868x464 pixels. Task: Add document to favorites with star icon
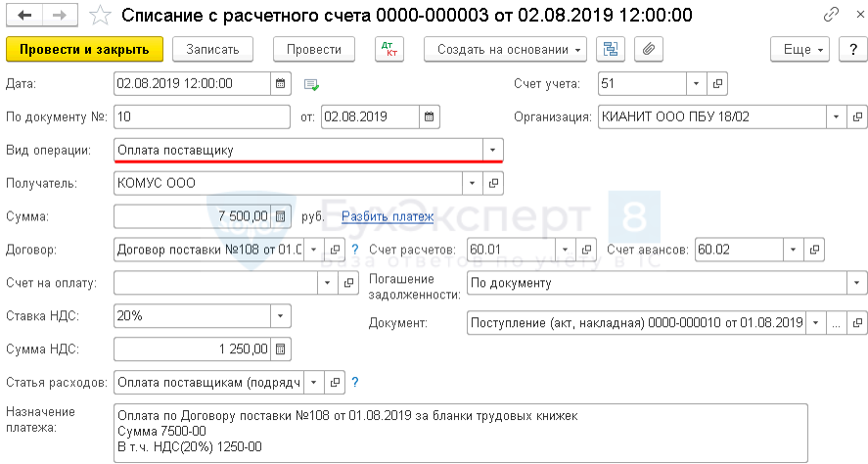(100, 16)
